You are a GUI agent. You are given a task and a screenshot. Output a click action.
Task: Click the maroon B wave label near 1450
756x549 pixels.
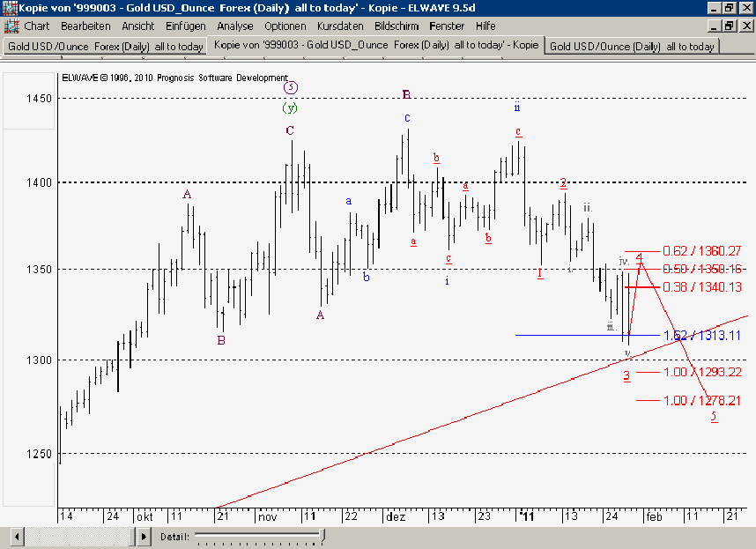coord(406,94)
